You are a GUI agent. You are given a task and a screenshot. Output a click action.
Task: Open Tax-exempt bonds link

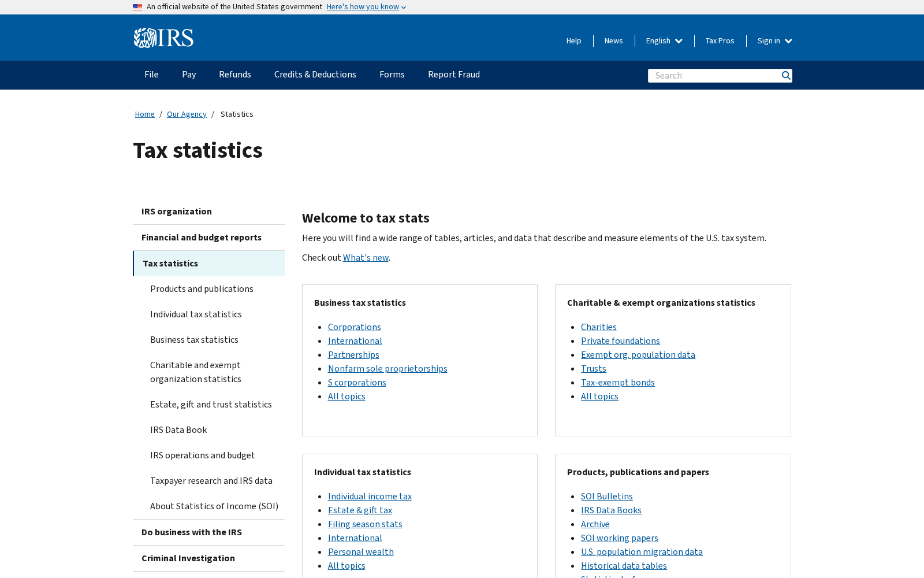(618, 383)
